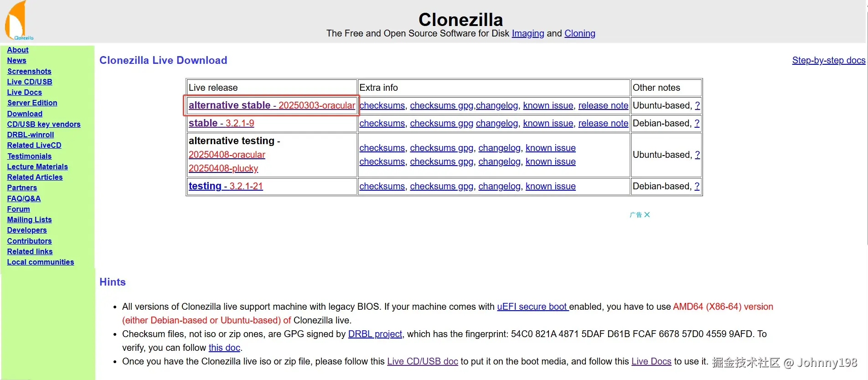Viewport: 868px width, 380px height.
Task: Open checksums for alternative stable row
Action: [382, 105]
